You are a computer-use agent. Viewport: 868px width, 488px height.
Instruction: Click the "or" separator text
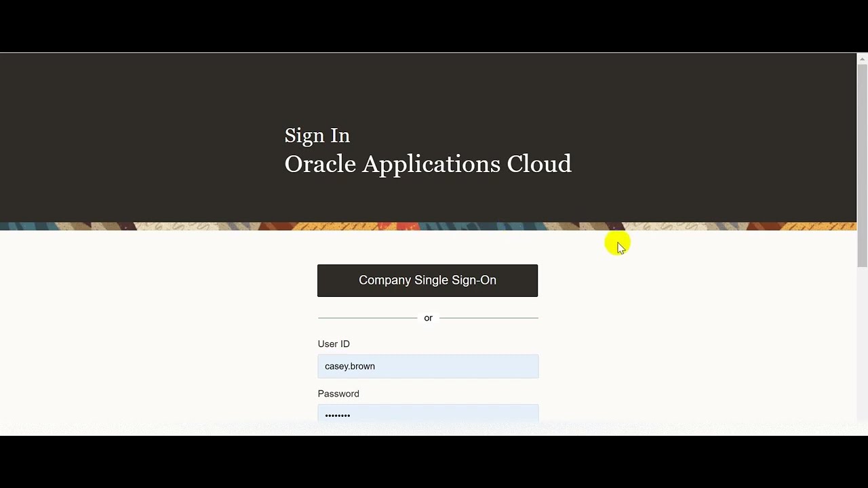click(x=428, y=318)
